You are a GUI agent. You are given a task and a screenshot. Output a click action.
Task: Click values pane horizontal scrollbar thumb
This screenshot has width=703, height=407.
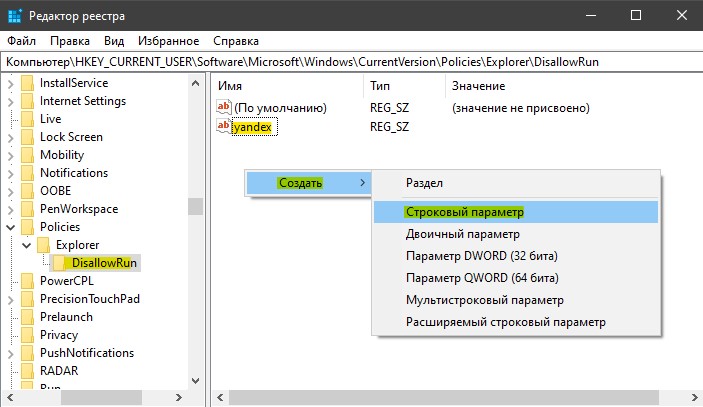point(444,397)
